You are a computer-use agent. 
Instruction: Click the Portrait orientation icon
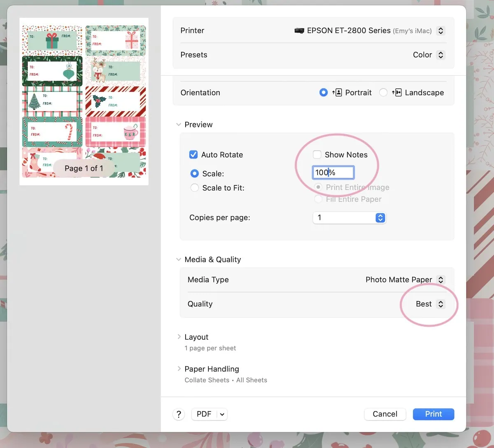coord(338,92)
